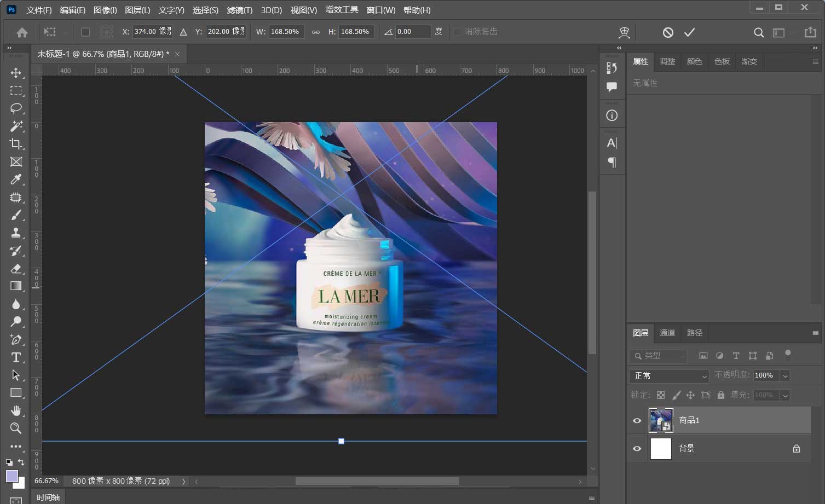
Task: Select the Zoom tool
Action: 16,428
